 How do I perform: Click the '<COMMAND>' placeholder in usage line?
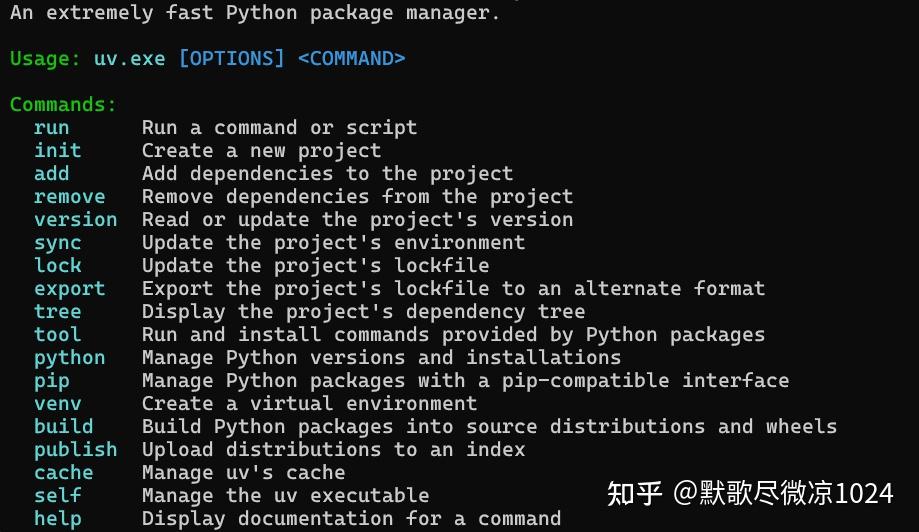point(352,58)
